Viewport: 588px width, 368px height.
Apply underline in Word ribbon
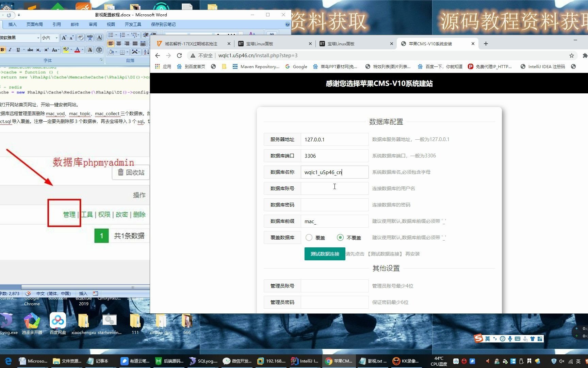coord(18,50)
